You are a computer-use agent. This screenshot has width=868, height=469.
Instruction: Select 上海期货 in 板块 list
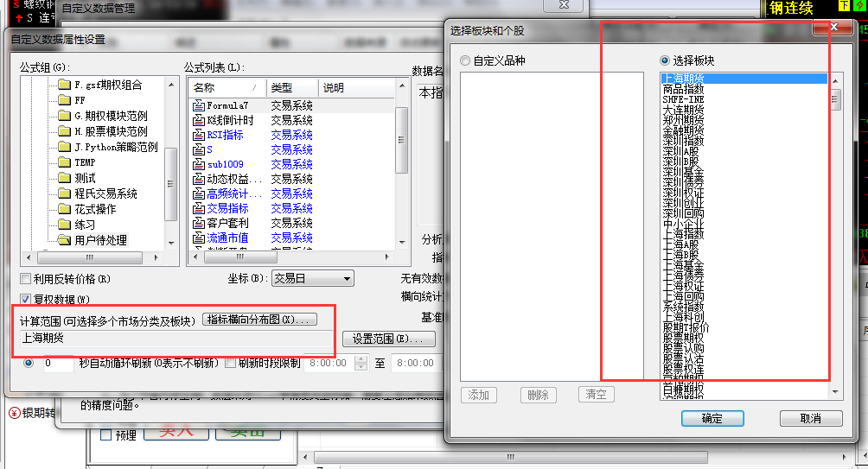[744, 78]
